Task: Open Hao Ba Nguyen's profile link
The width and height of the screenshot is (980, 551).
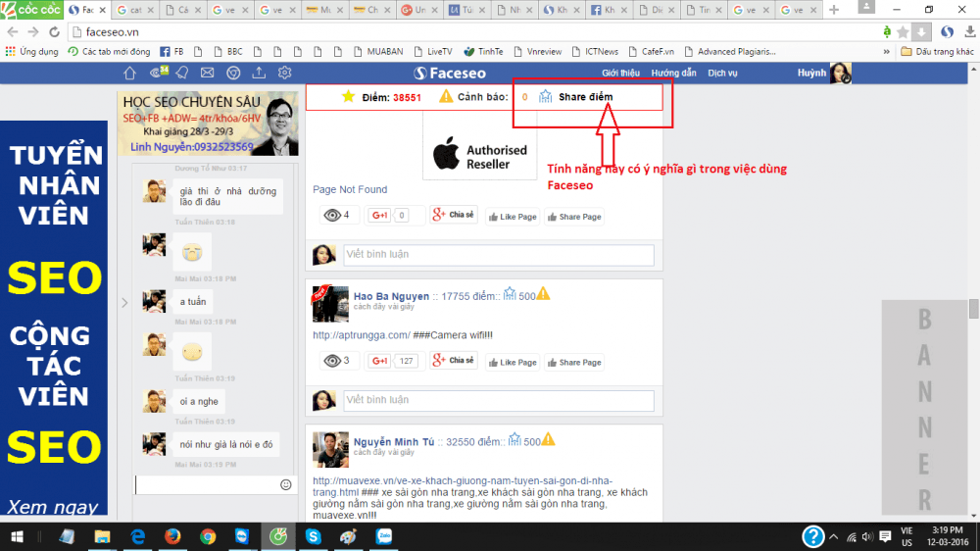Action: pos(391,296)
